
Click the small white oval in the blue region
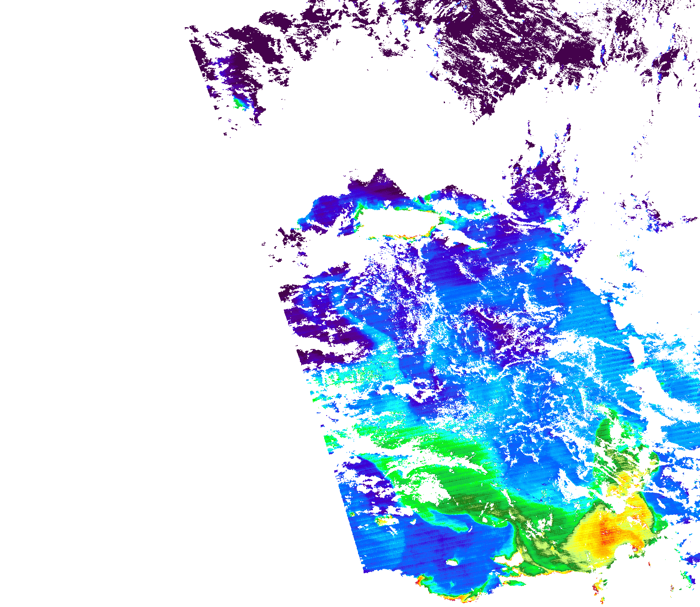pyautogui.click(x=452, y=563)
